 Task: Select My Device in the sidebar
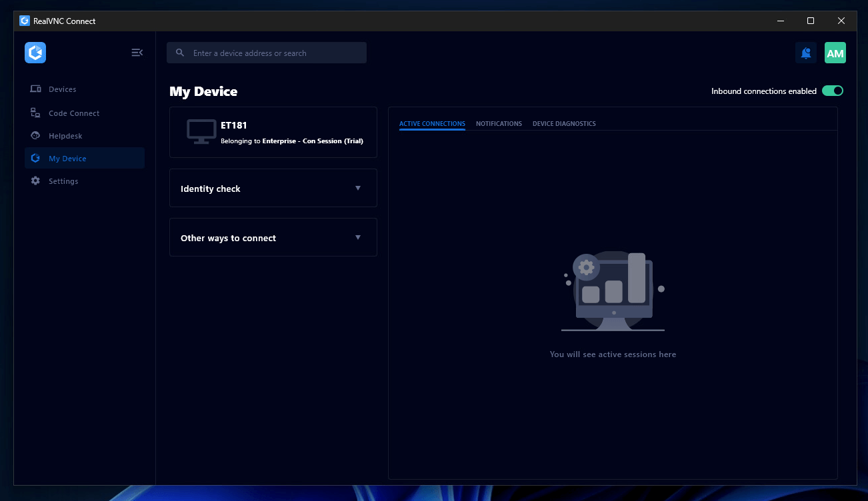tap(85, 158)
